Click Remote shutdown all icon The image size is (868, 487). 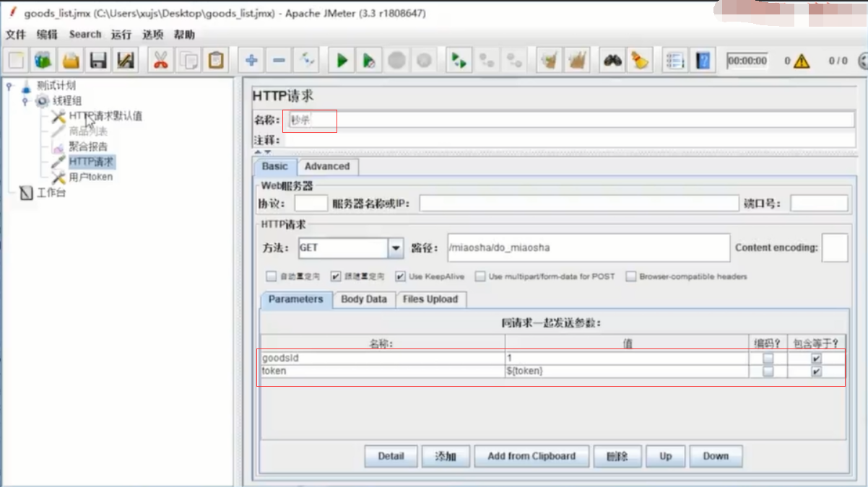(x=513, y=61)
